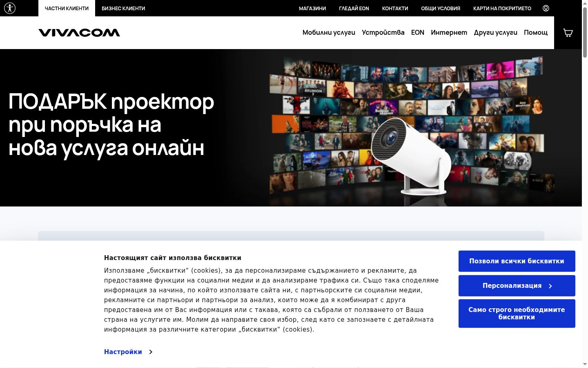Open the shopping cart
Image resolution: width=588 pixels, height=368 pixels.
568,33
